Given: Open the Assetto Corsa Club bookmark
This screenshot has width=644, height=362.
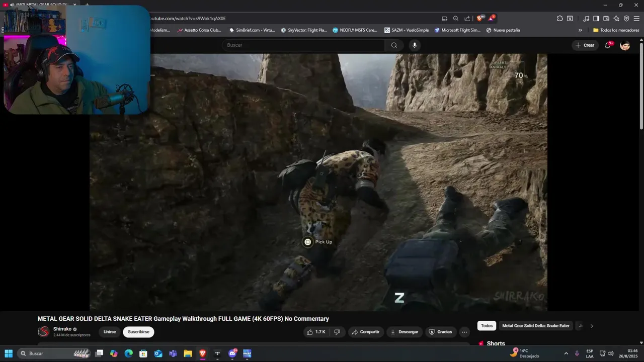Looking at the screenshot, I should [199, 30].
